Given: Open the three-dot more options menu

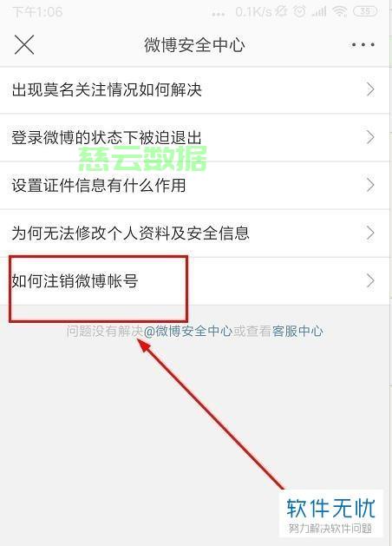Looking at the screenshot, I should (363, 44).
